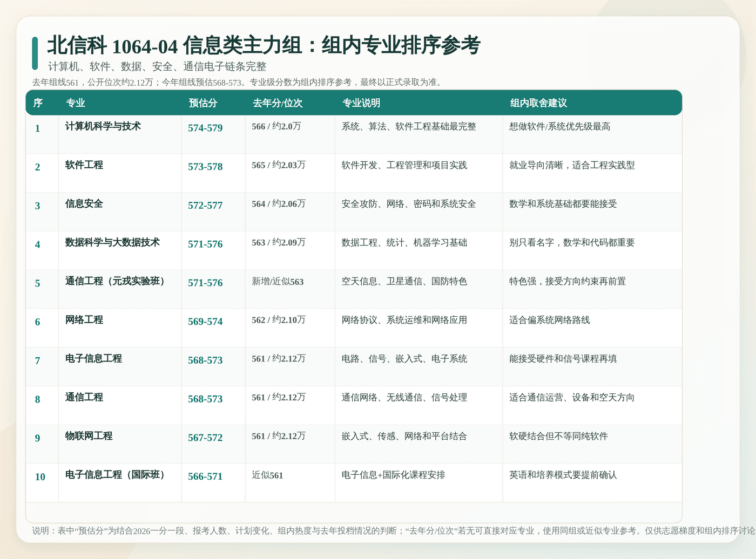Image resolution: width=756 pixels, height=559 pixels.
Task: Click column header 序
Action: click(x=38, y=103)
